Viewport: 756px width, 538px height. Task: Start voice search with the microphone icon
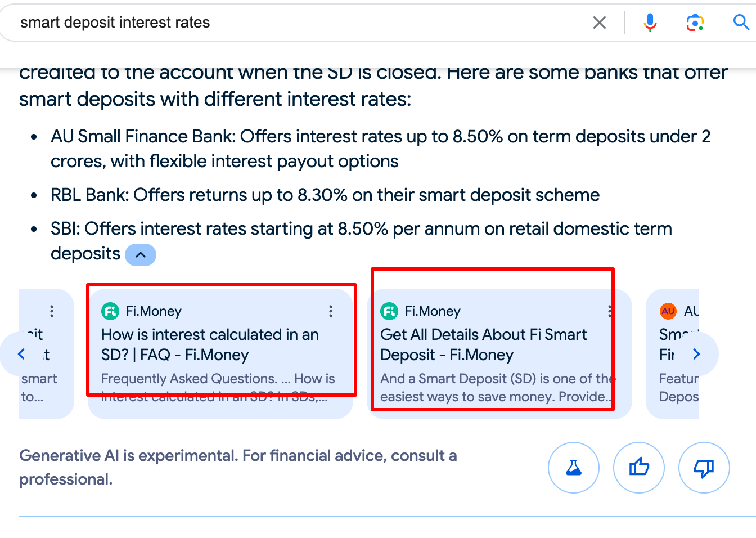pyautogui.click(x=650, y=23)
